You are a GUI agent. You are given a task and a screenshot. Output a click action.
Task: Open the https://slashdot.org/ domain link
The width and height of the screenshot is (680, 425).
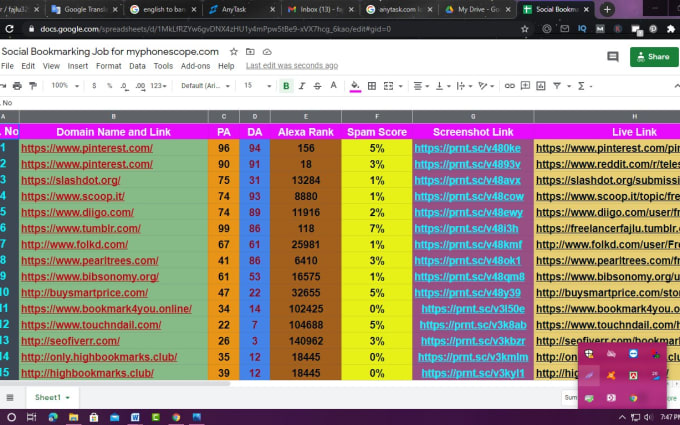pos(71,180)
